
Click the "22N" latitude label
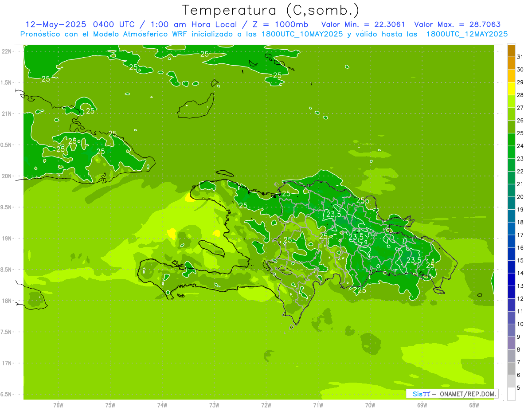click(7, 51)
